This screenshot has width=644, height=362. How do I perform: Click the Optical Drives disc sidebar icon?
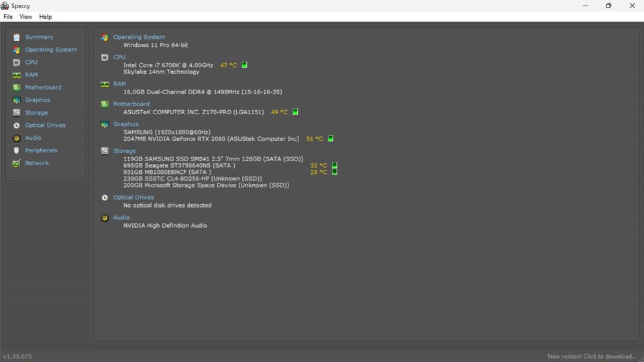click(16, 126)
